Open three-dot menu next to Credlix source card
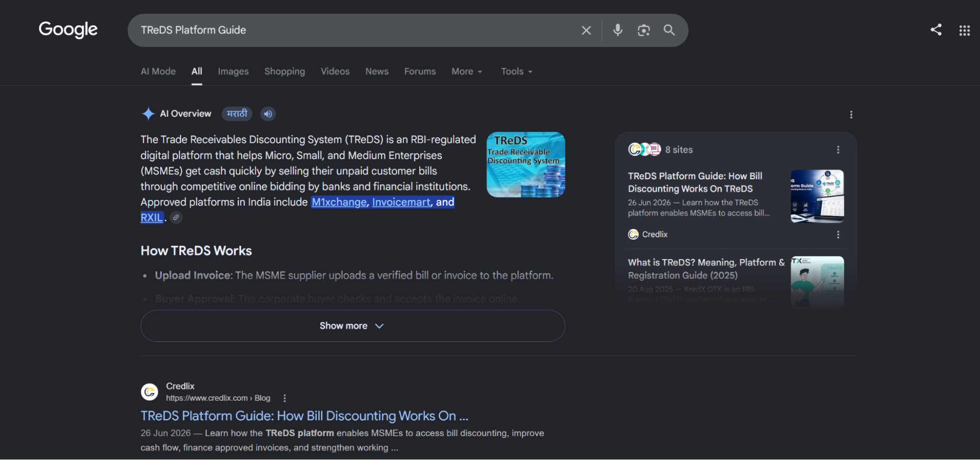Image resolution: width=980 pixels, height=460 pixels. [838, 235]
